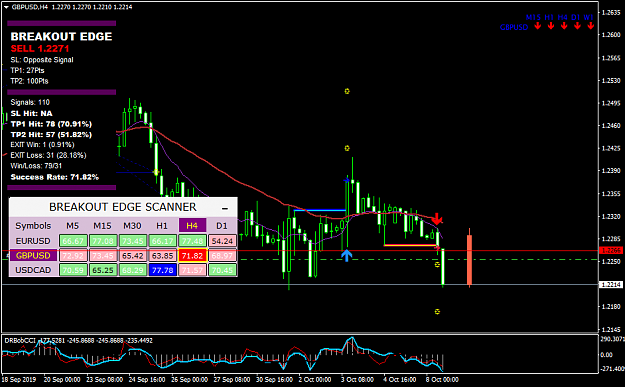Click the EURUSD H4 cell showing 77.48
The height and width of the screenshot is (387, 625).
coord(193,241)
